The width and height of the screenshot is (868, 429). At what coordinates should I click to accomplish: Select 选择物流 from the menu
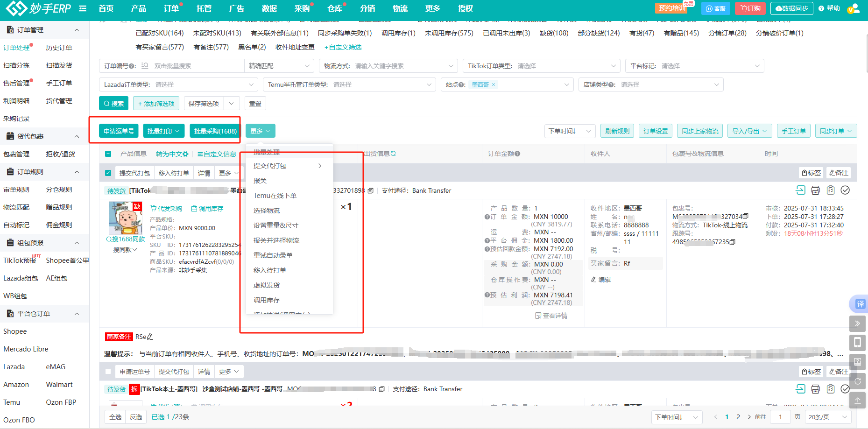(289, 211)
